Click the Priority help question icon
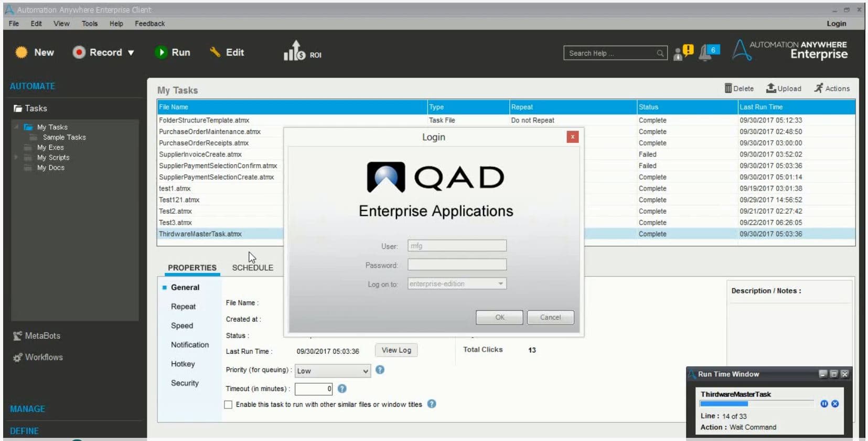 pos(380,370)
